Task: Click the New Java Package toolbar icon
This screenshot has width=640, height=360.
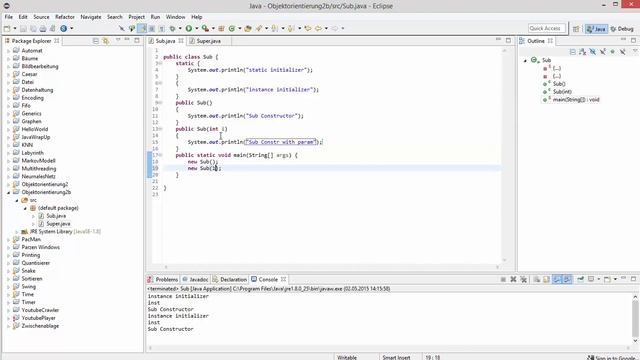Action: [221, 29]
